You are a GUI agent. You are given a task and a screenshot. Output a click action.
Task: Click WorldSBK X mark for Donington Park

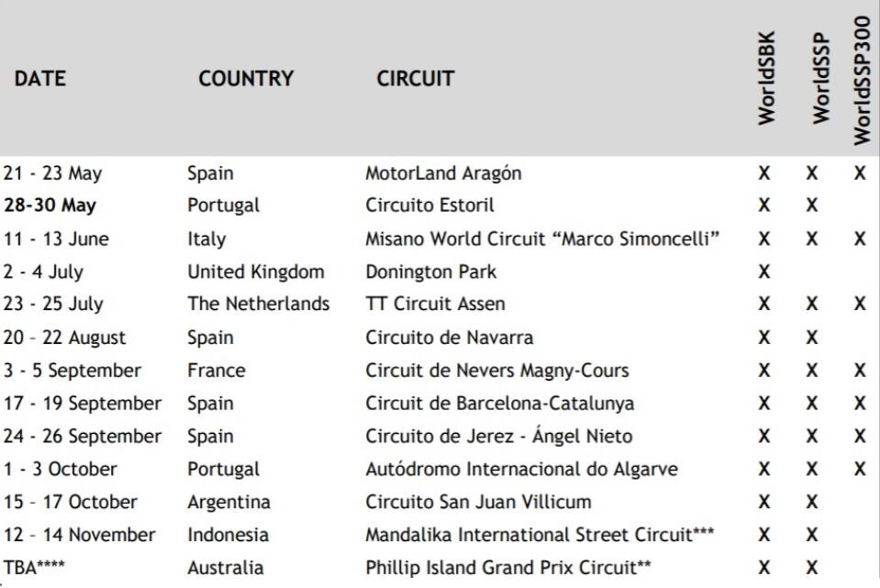coord(764,272)
